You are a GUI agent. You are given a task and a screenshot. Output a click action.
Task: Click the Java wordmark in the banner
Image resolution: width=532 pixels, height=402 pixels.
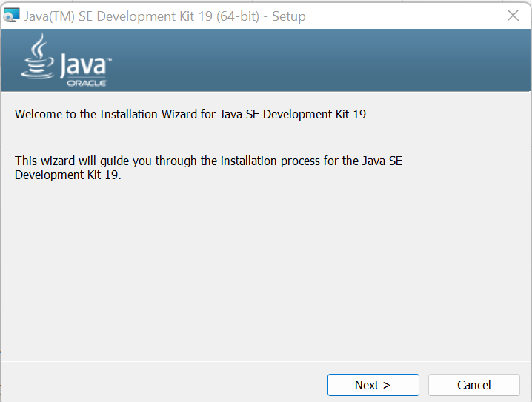(x=84, y=65)
